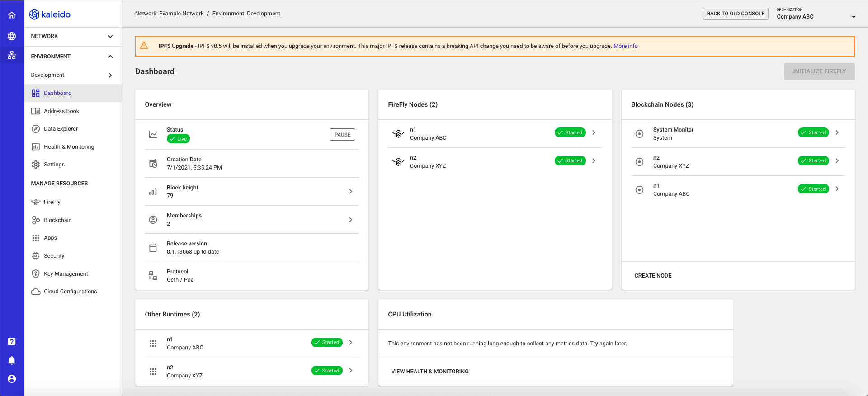Screen dimensions: 868x396
Task: Click the Block height bars icon
Action: (153, 192)
